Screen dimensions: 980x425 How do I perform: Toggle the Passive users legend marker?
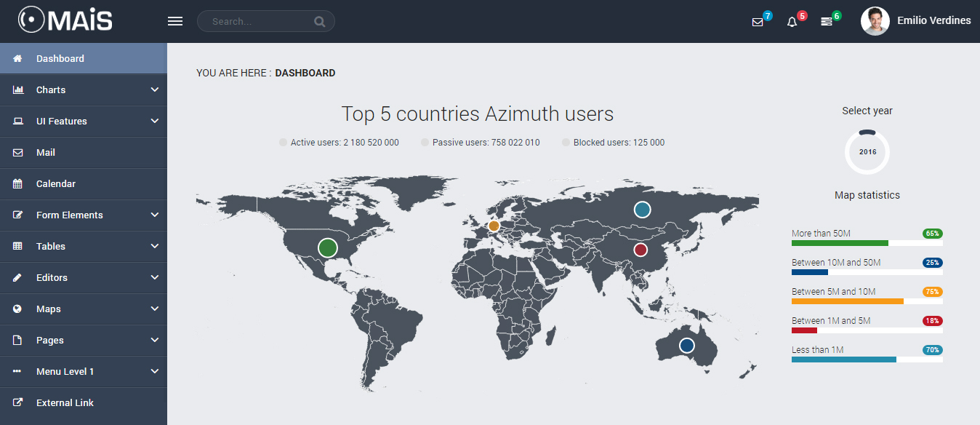point(425,143)
